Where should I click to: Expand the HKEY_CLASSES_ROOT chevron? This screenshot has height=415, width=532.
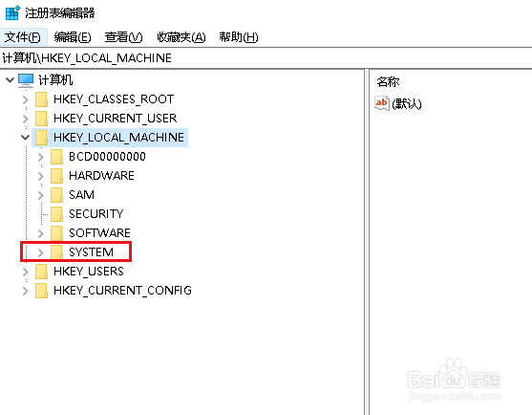pos(25,99)
